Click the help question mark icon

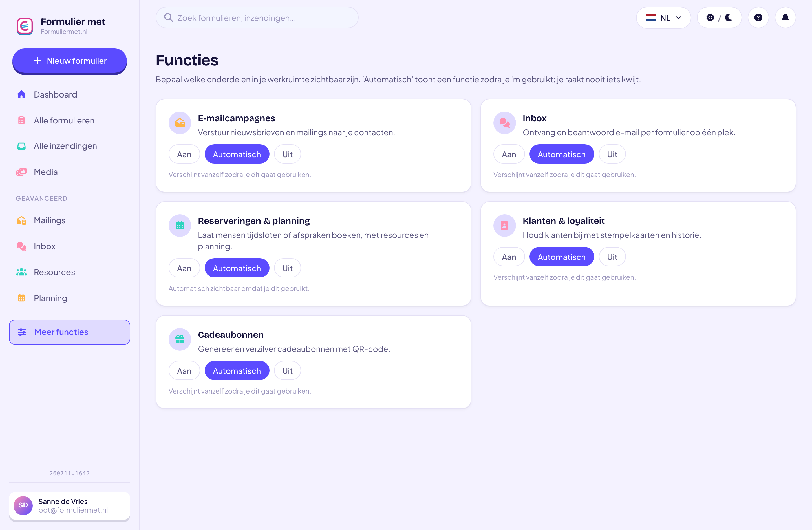pyautogui.click(x=758, y=18)
